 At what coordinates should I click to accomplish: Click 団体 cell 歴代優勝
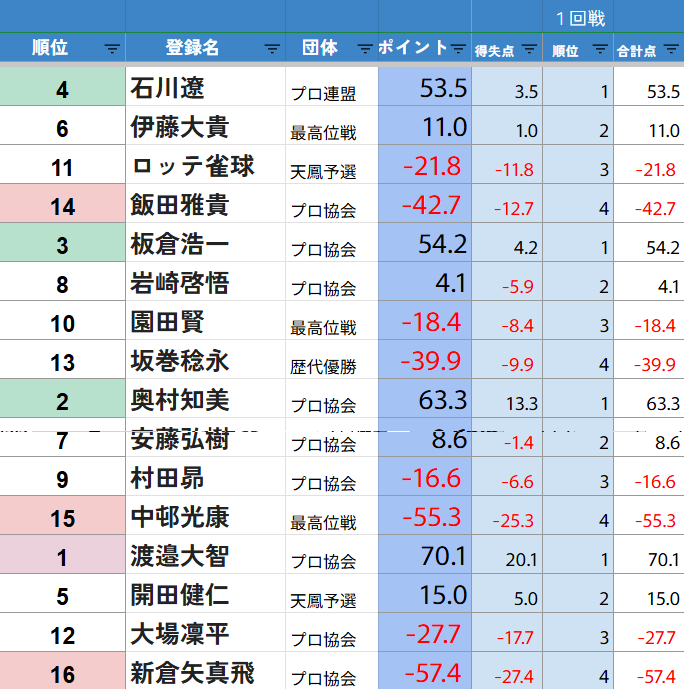click(x=332, y=359)
